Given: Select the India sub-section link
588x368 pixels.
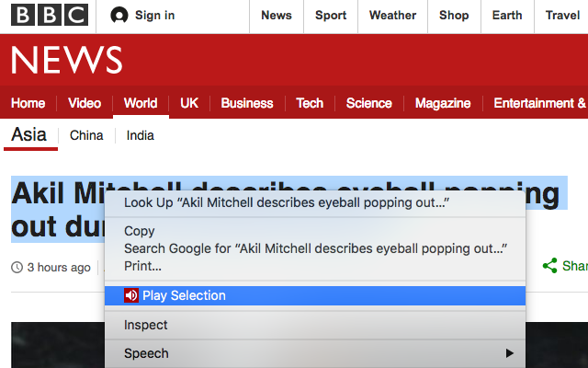Looking at the screenshot, I should [x=141, y=135].
